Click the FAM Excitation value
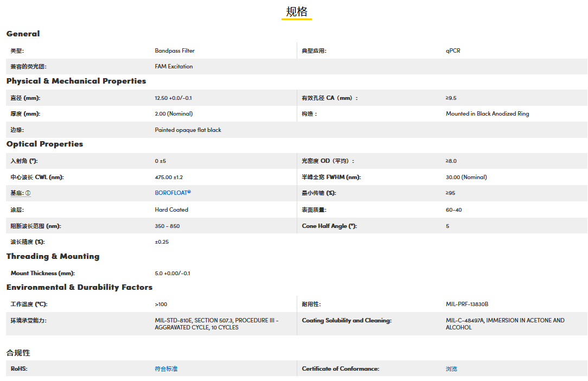This screenshot has height=381, width=588. 174,66
